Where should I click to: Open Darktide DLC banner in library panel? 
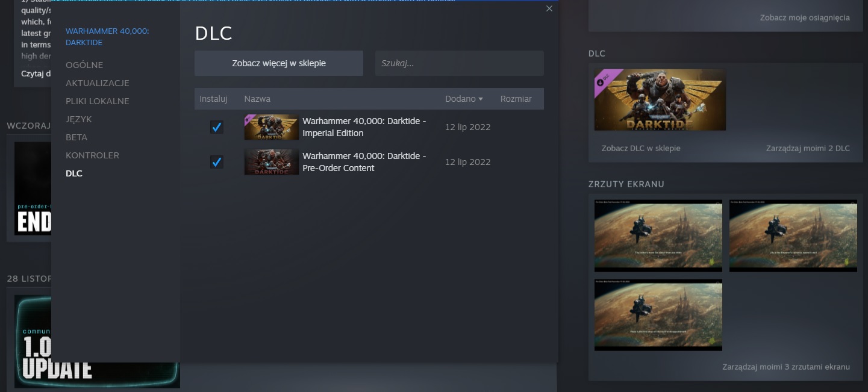[x=660, y=100]
